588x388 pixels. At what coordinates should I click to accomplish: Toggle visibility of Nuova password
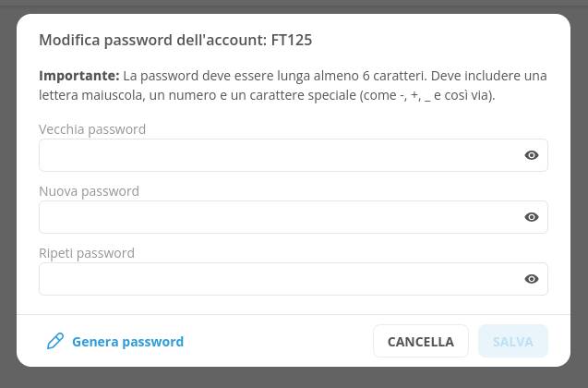pyautogui.click(x=532, y=217)
